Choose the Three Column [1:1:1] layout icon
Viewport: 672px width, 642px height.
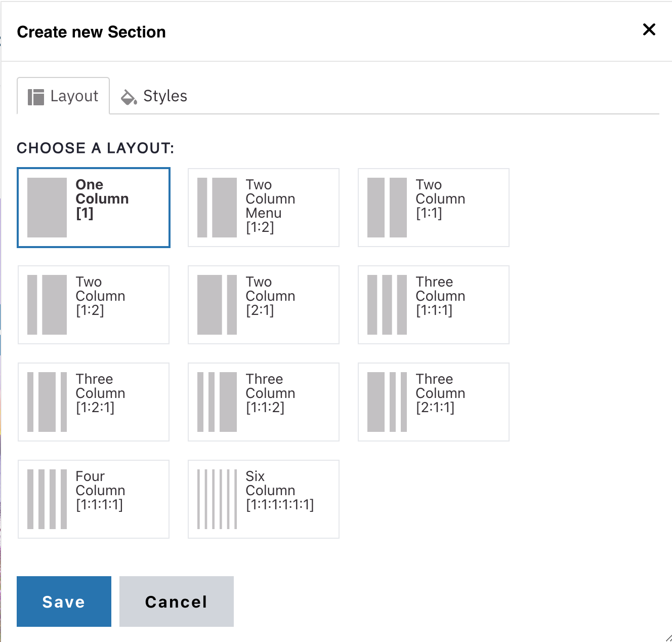[x=387, y=305]
